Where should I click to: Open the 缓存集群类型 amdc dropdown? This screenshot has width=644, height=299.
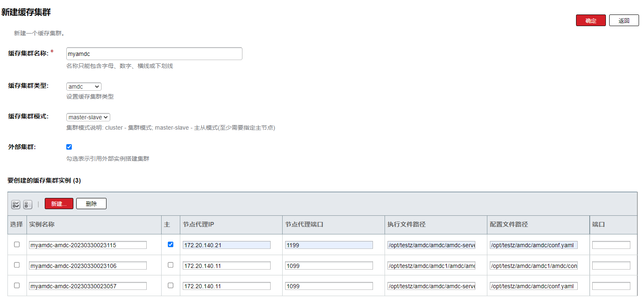coord(84,87)
